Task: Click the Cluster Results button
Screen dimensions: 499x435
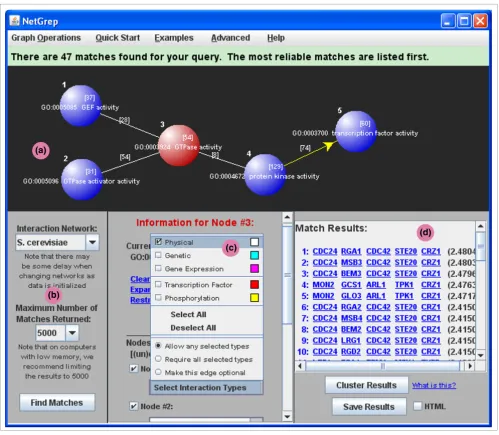Action: click(367, 385)
